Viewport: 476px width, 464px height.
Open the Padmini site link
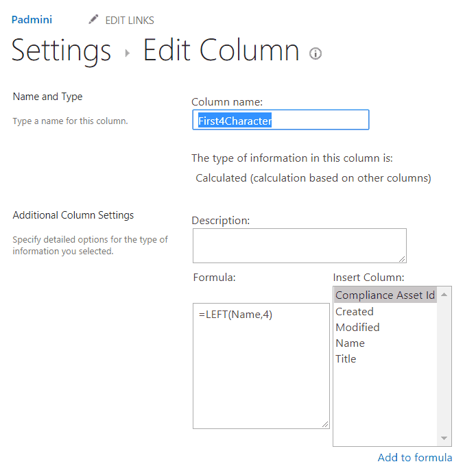click(x=32, y=20)
